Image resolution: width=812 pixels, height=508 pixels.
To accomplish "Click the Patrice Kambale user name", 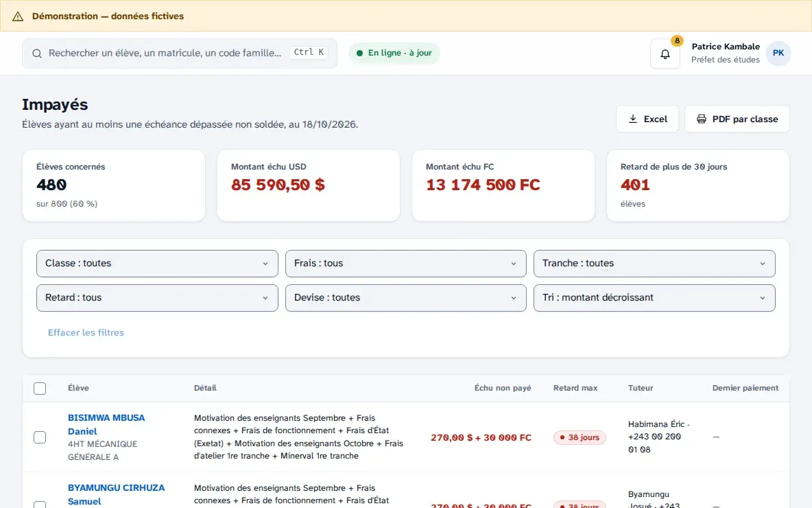I will coord(726,47).
